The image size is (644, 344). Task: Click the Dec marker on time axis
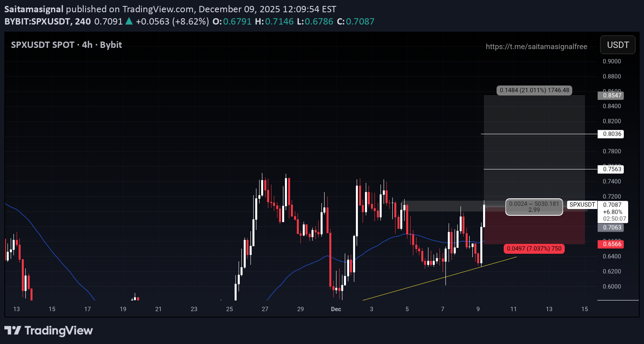tap(336, 309)
